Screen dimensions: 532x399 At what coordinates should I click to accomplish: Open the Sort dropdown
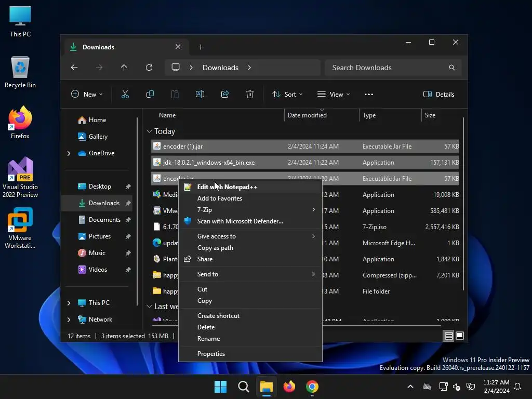(x=287, y=95)
